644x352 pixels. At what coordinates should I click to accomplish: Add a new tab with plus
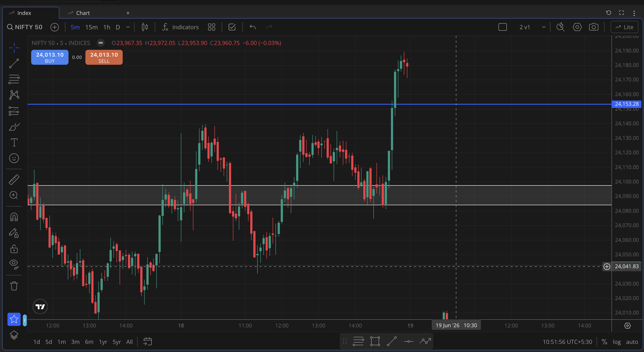tap(128, 13)
